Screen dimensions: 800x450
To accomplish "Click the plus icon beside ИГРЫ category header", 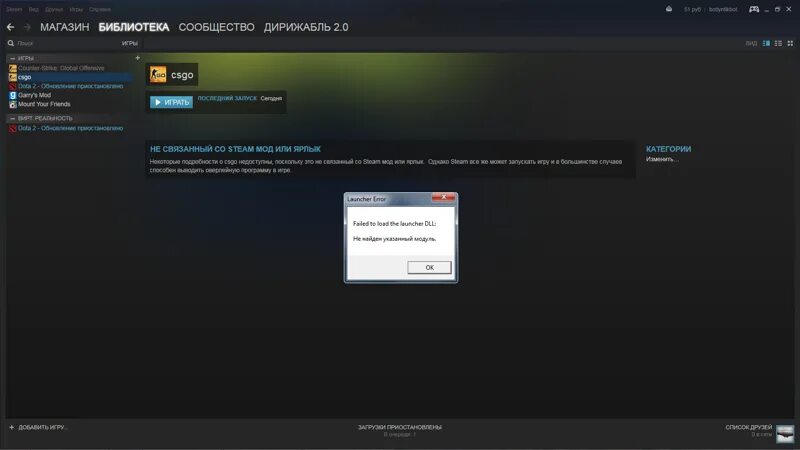I will pos(137,58).
